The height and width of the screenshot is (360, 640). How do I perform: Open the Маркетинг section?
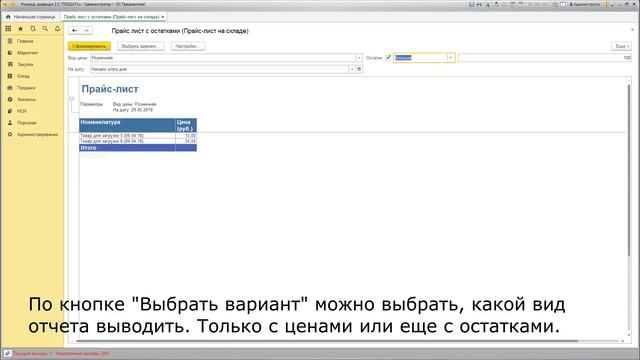(x=27, y=53)
